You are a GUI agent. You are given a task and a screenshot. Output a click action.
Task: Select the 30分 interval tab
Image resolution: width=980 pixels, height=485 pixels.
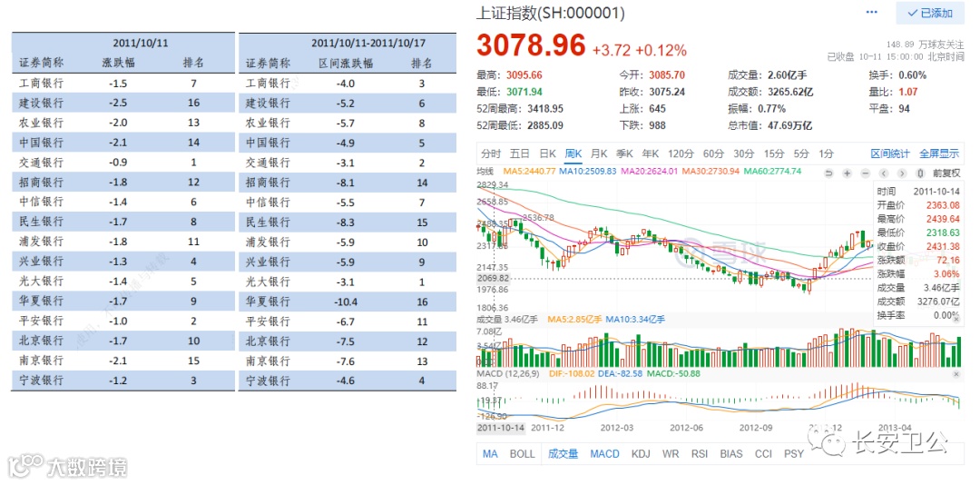pos(744,153)
